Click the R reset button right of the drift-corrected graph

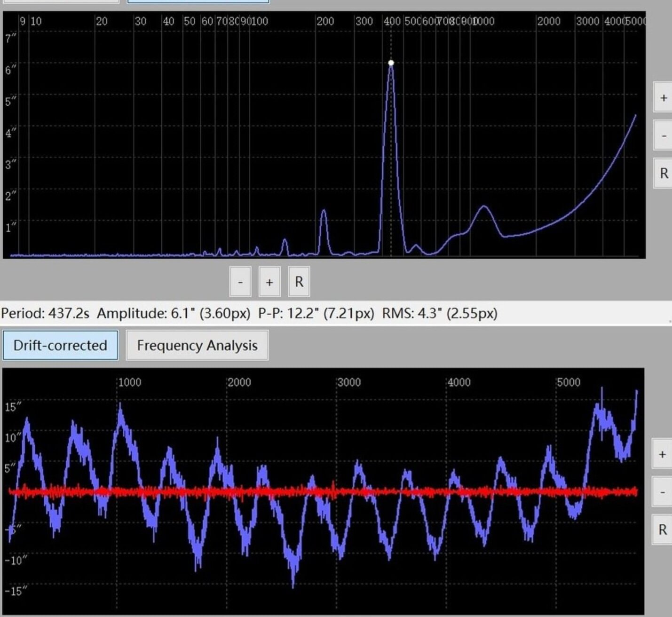[662, 530]
